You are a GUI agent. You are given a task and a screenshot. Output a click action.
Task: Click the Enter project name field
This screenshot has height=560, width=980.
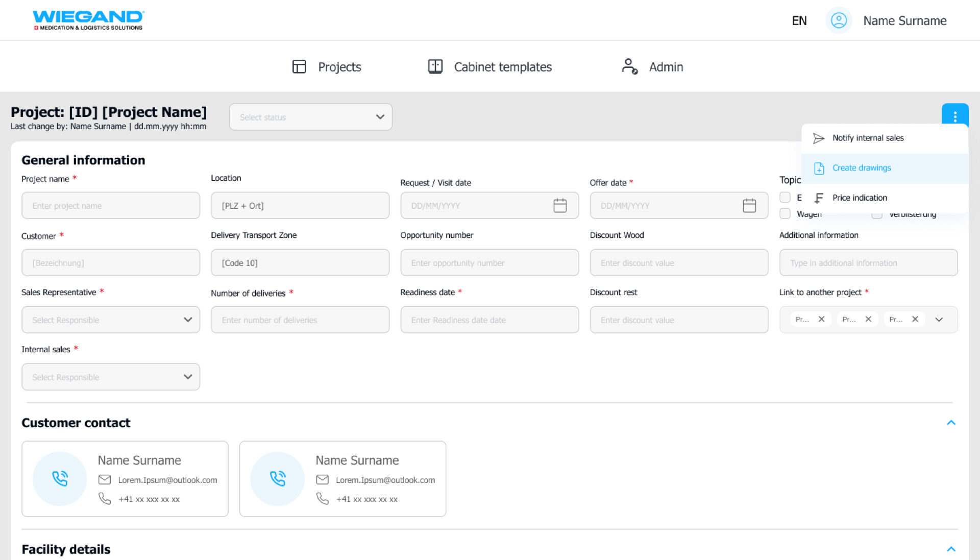pos(111,206)
